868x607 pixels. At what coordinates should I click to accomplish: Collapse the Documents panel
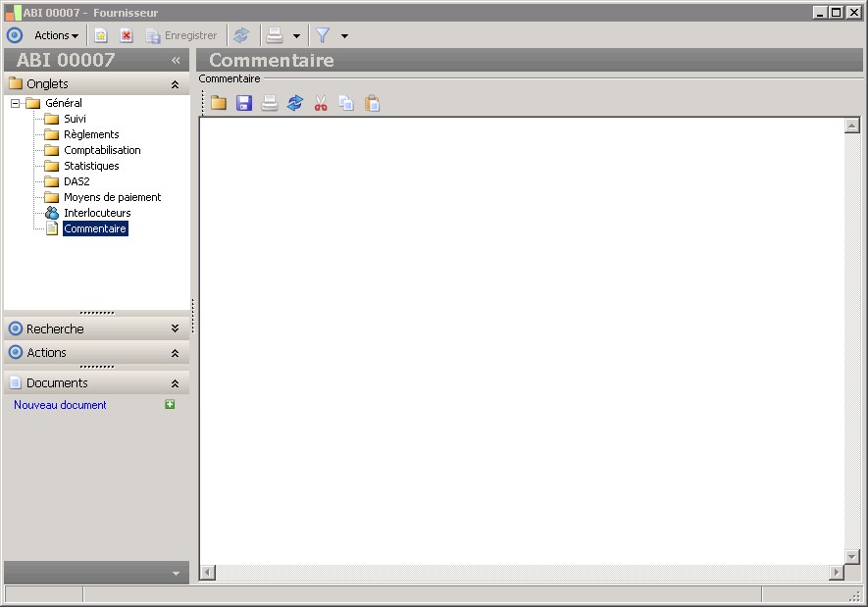pos(175,383)
